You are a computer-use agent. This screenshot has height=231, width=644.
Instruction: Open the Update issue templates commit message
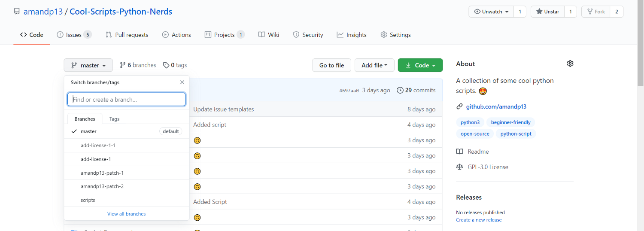click(x=224, y=109)
